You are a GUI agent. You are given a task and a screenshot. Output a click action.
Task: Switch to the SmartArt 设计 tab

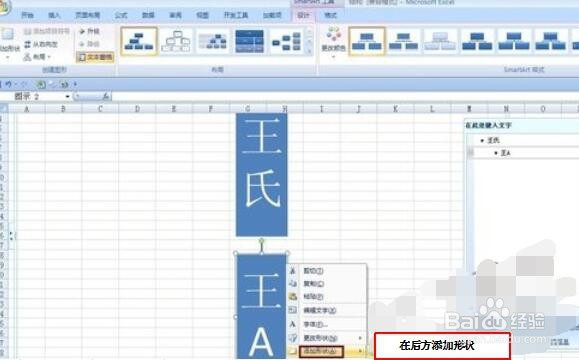point(304,15)
